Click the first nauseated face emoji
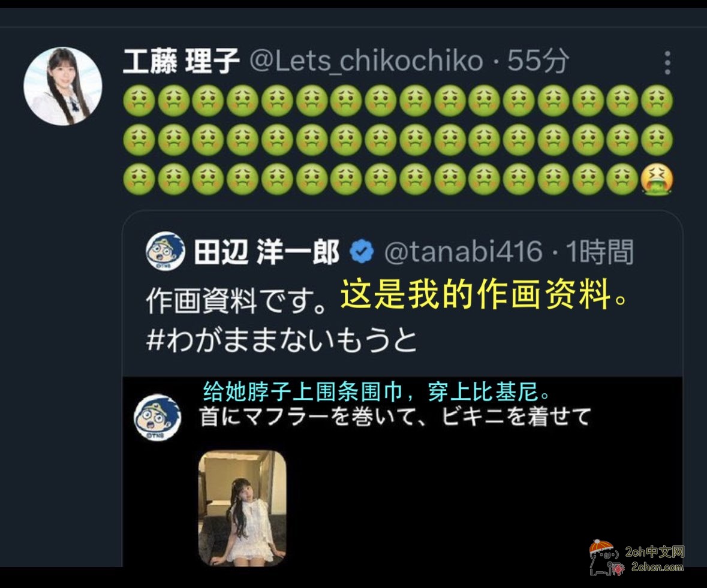 pyautogui.click(x=139, y=101)
